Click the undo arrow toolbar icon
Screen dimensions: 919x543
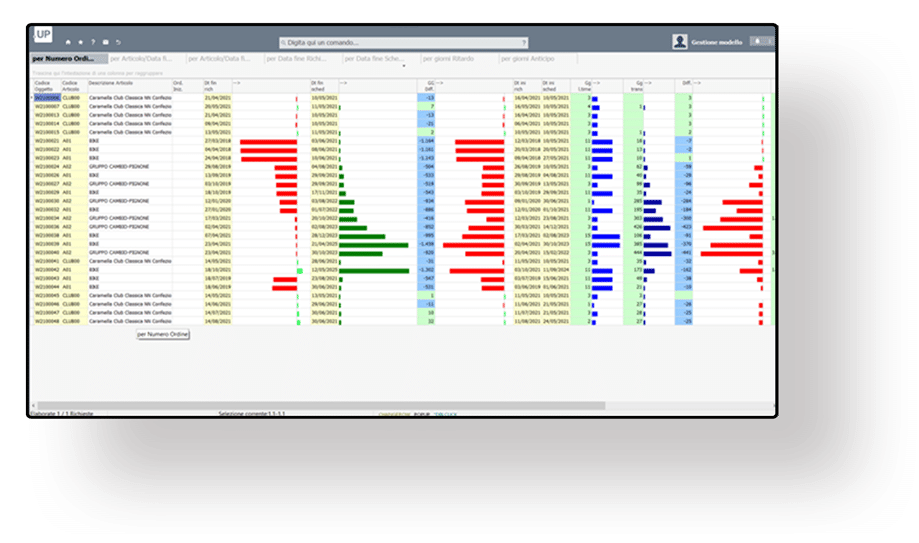click(x=119, y=43)
